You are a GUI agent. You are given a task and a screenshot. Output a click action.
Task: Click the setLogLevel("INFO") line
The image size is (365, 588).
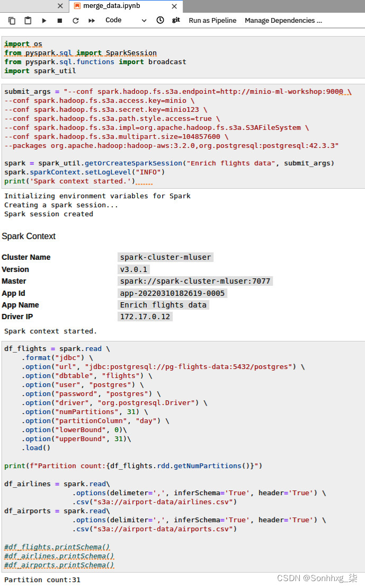point(84,172)
